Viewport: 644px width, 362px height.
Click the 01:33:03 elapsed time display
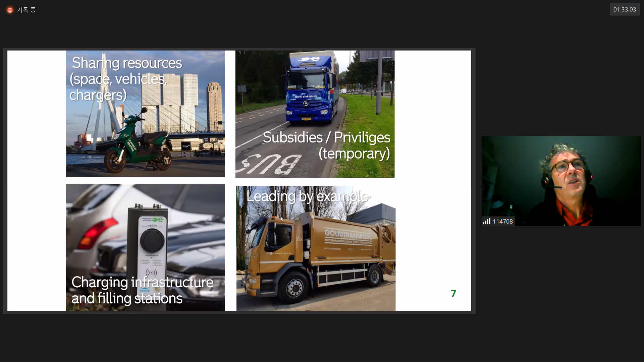[625, 10]
